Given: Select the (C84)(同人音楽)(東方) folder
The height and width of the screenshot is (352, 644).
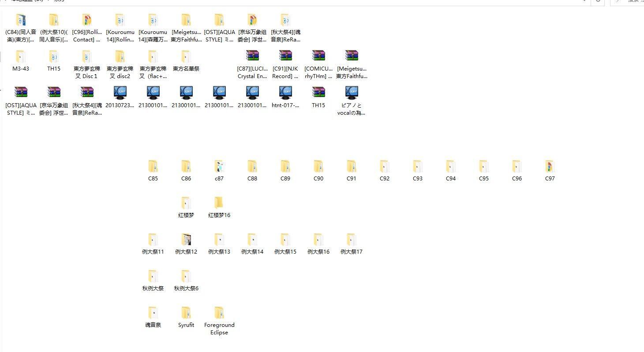Looking at the screenshot, I should (x=21, y=28).
